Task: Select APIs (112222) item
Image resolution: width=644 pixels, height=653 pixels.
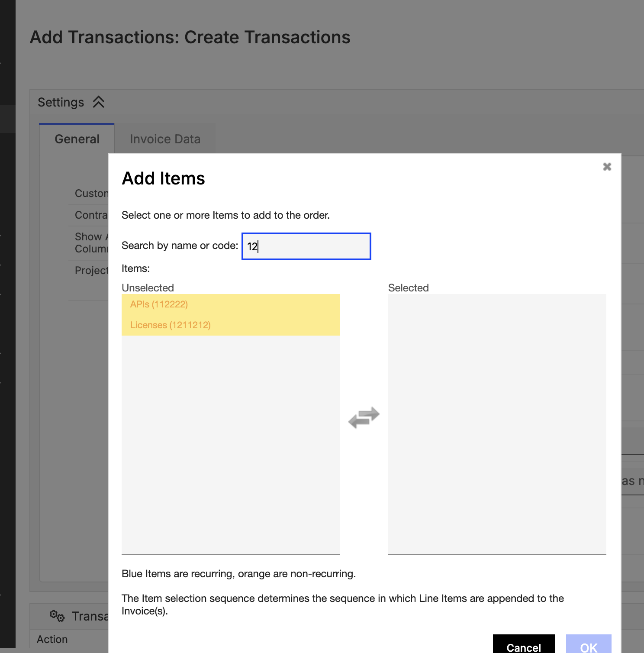Action: (x=231, y=304)
